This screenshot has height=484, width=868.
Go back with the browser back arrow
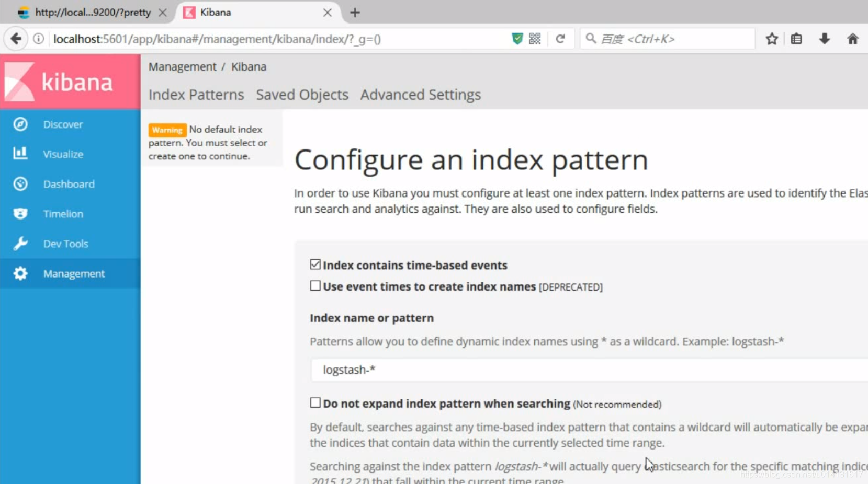click(x=16, y=39)
